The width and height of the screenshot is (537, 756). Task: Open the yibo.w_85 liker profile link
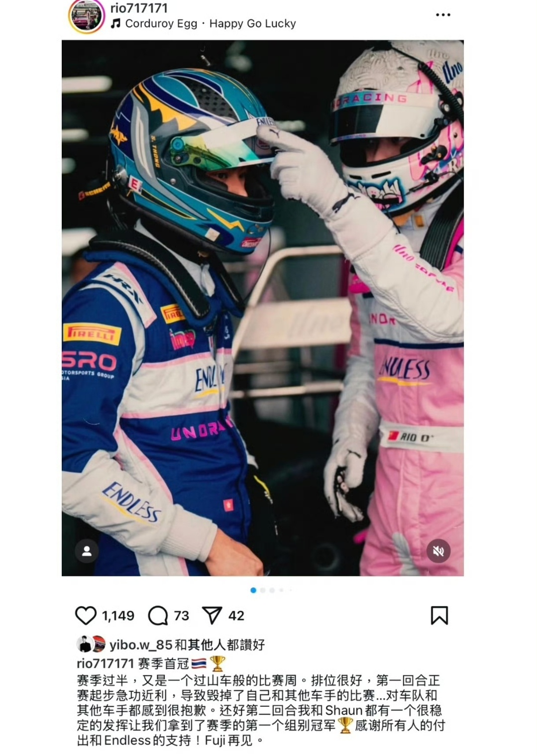(x=141, y=645)
